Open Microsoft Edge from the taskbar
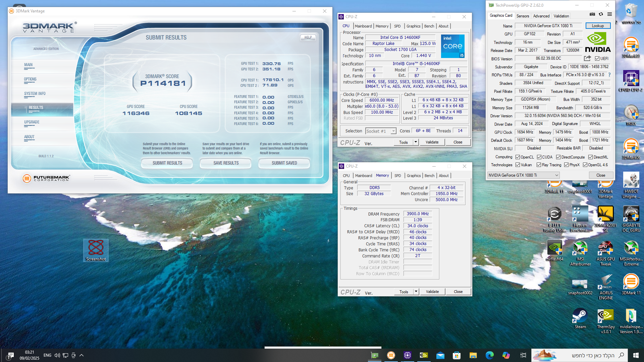 [x=489, y=355]
